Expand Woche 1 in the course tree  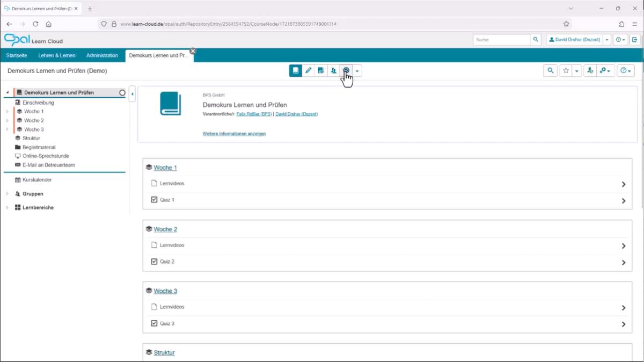(x=8, y=112)
